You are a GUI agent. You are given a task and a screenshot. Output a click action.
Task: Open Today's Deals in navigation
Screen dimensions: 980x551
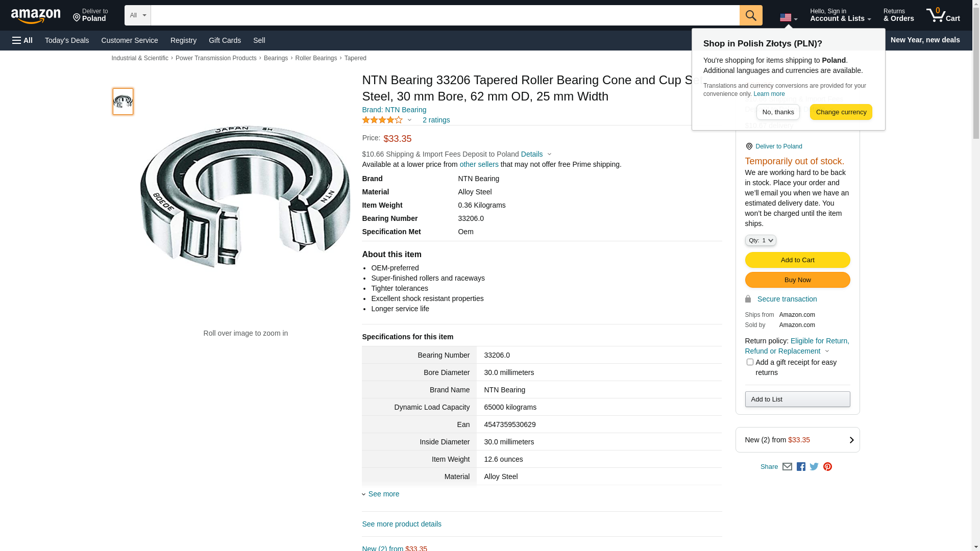coord(67,40)
